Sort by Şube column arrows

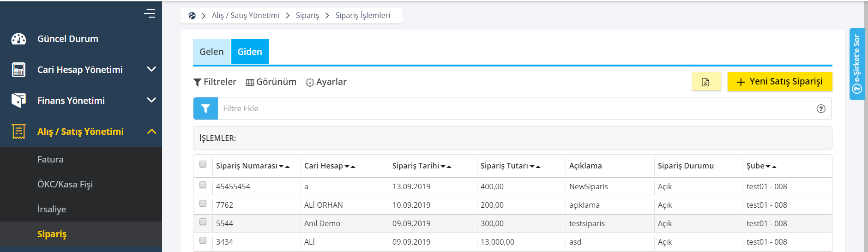pyautogui.click(x=771, y=167)
